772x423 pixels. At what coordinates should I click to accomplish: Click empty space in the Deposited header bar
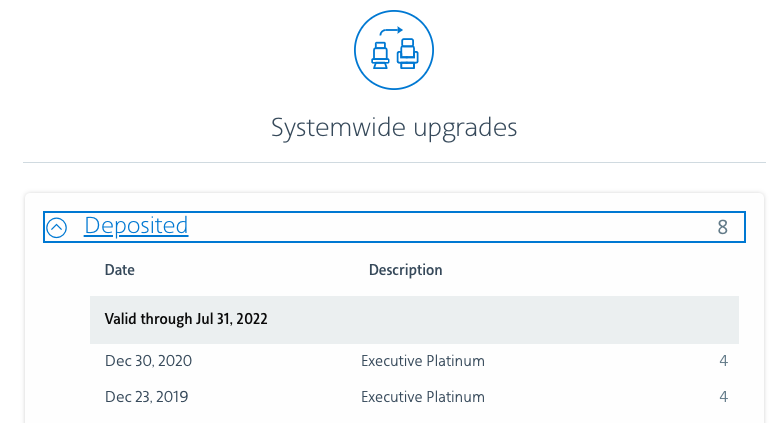click(x=450, y=227)
